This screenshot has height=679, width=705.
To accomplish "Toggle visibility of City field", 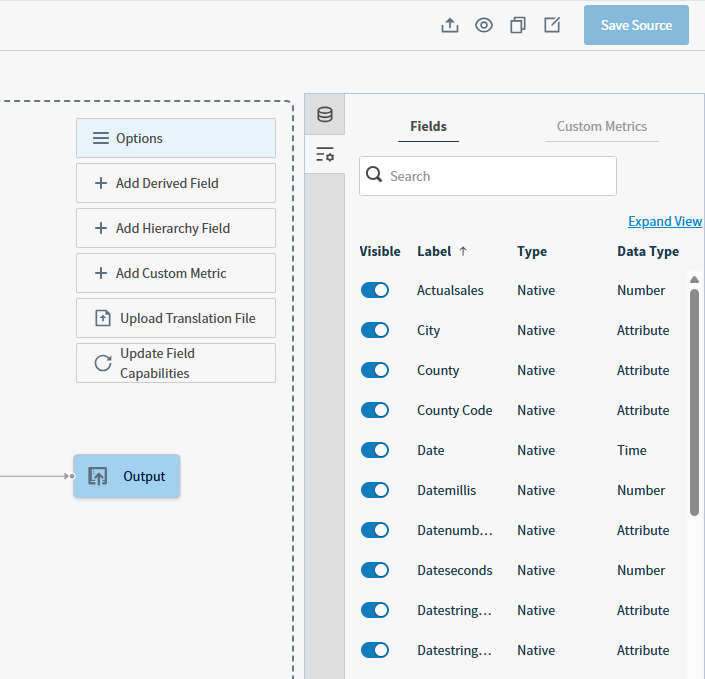I will tap(375, 330).
